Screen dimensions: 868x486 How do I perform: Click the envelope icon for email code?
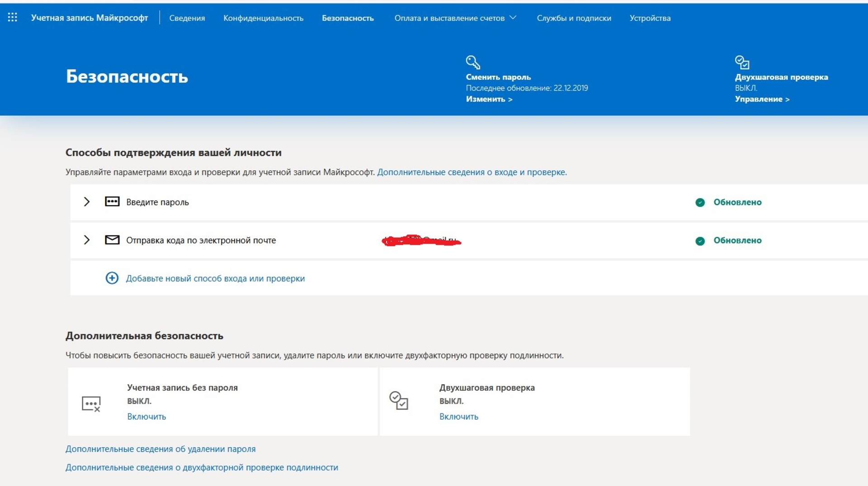pyautogui.click(x=112, y=240)
